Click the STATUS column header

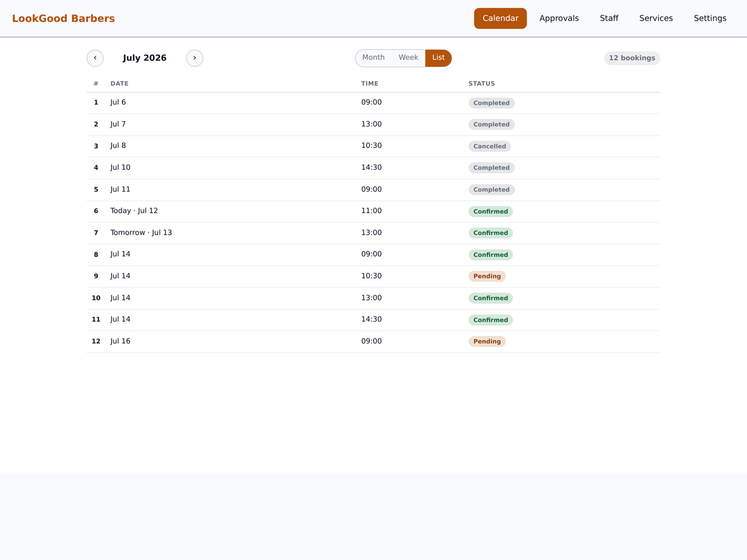482,83
